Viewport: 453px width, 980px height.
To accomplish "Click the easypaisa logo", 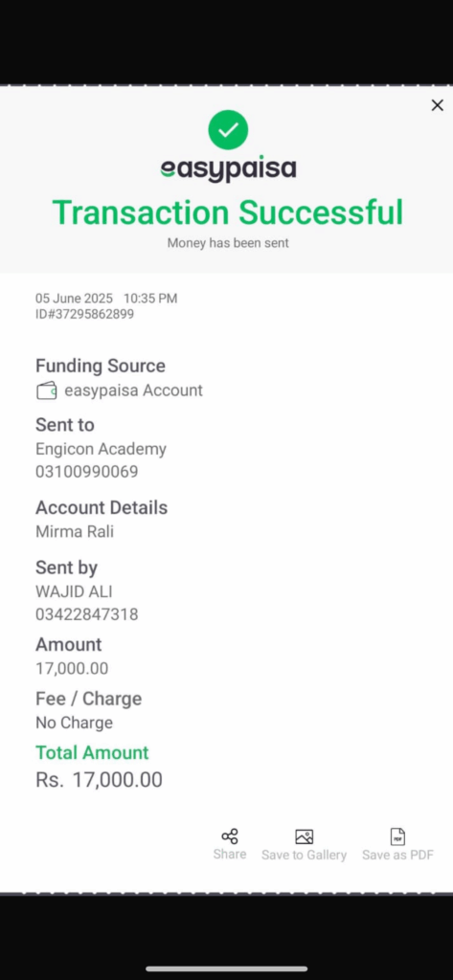I will pos(228,168).
